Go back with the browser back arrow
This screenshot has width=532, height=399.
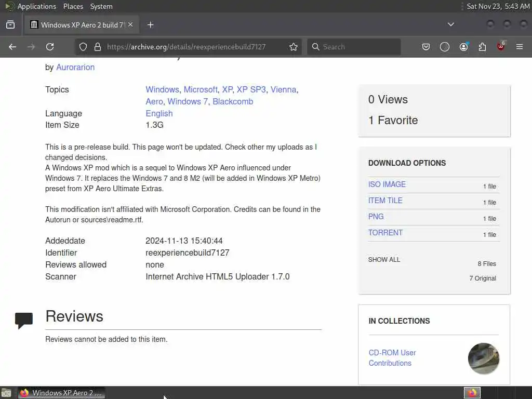12,47
